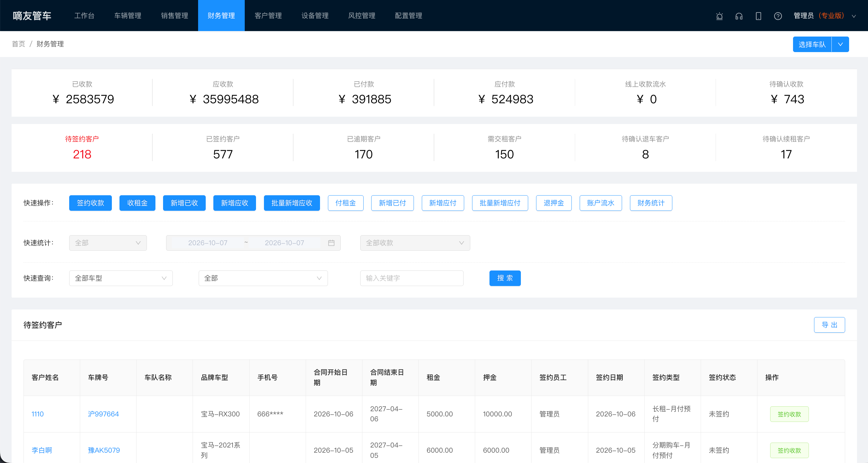
Task: Click 签约收款 in 李白啊 row
Action: coord(789,450)
